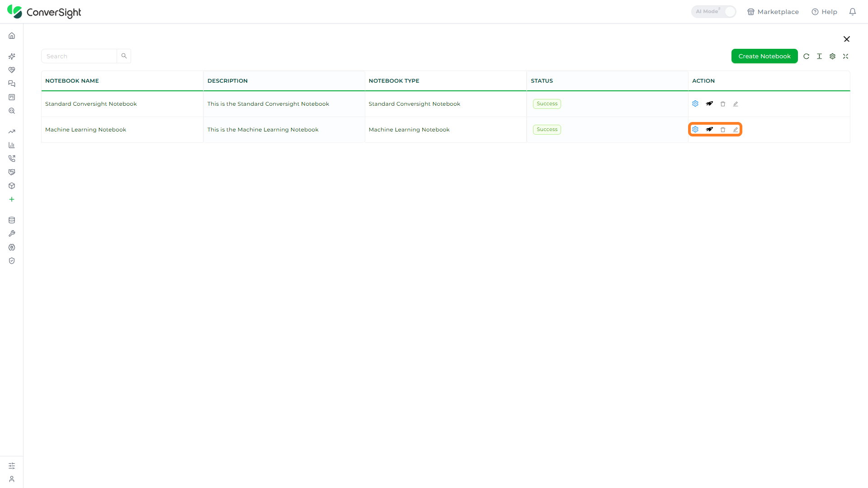Click the 3D cube sidebar icon
868x488 pixels.
pos(12,186)
